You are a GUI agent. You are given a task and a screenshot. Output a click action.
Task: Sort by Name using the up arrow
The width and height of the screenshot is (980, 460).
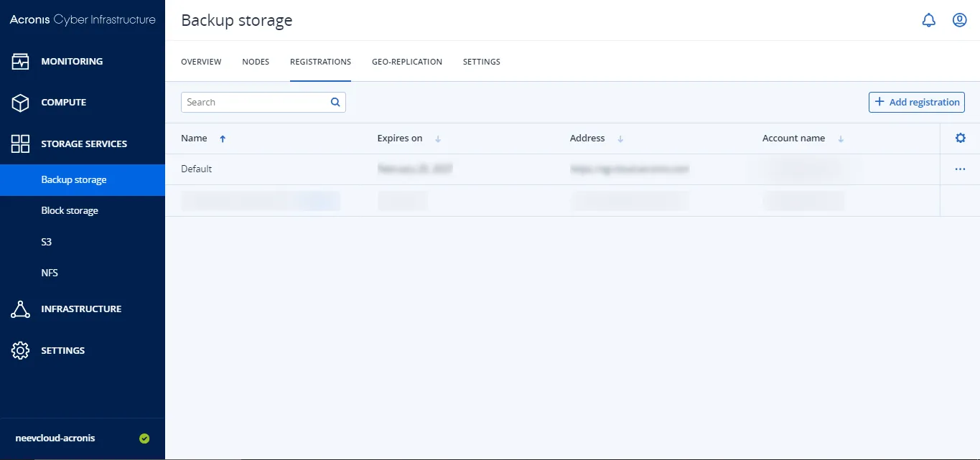[x=223, y=139]
